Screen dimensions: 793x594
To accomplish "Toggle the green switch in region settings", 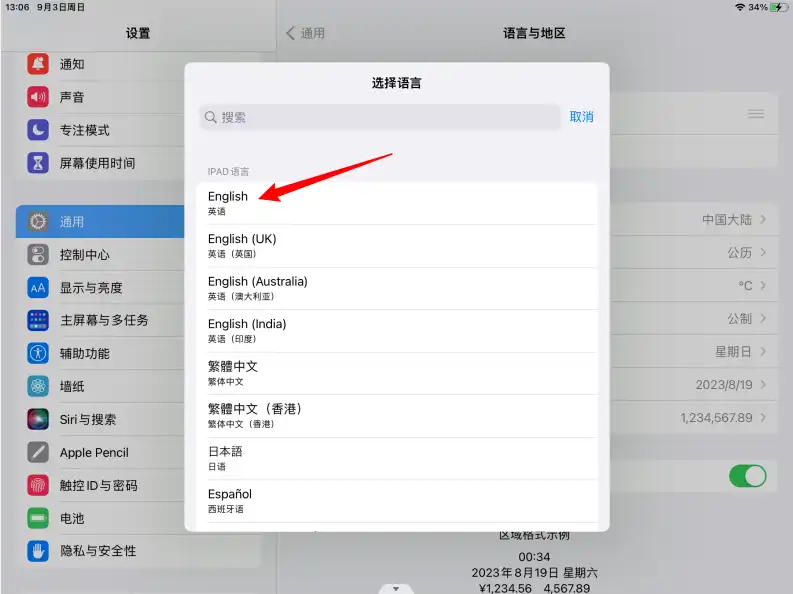I will (x=747, y=476).
